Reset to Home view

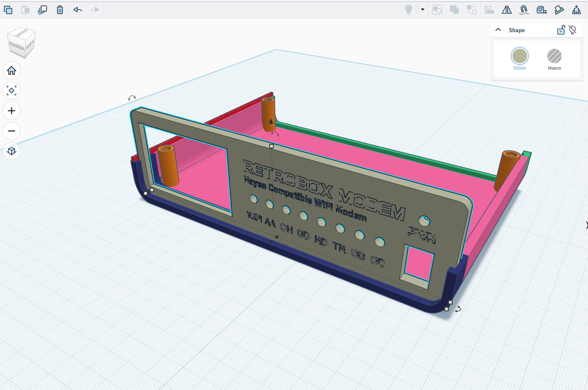point(11,71)
